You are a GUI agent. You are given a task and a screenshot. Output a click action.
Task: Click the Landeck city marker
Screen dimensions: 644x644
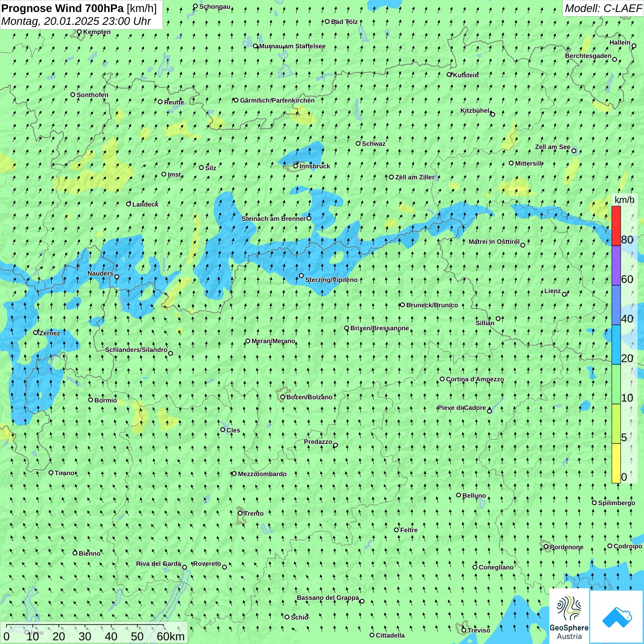pos(129,204)
